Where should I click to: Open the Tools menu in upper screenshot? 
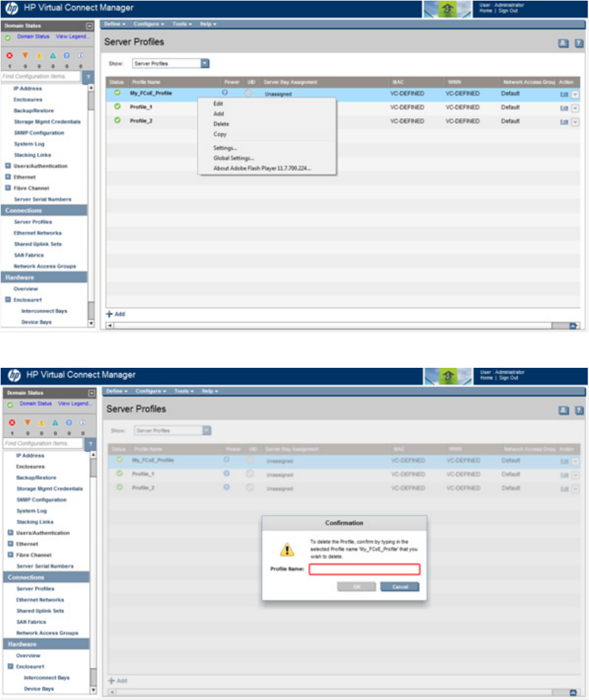tap(182, 24)
